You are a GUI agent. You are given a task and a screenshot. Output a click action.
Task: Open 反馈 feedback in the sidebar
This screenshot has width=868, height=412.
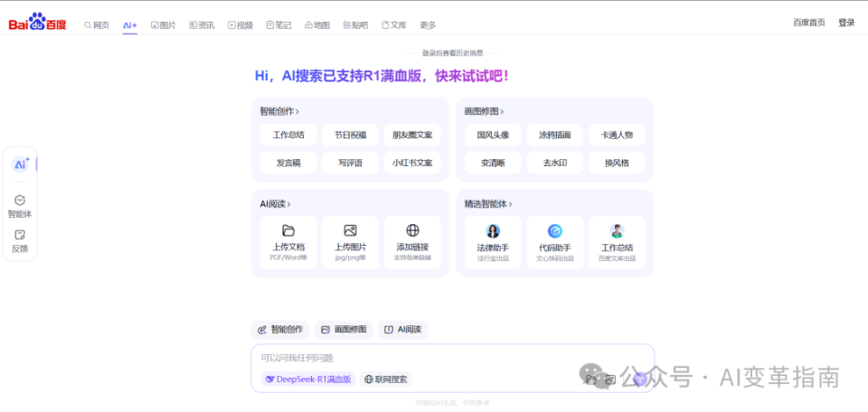(x=20, y=241)
